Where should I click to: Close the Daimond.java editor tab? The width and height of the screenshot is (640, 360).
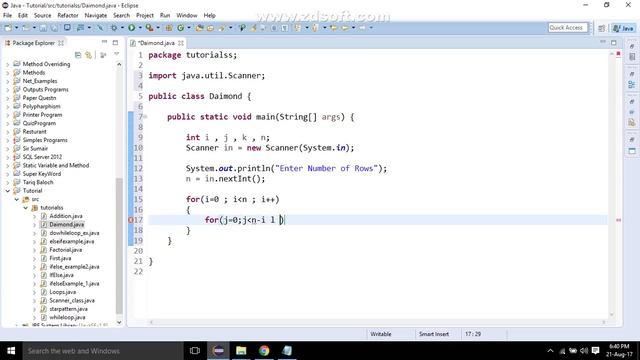[180, 43]
